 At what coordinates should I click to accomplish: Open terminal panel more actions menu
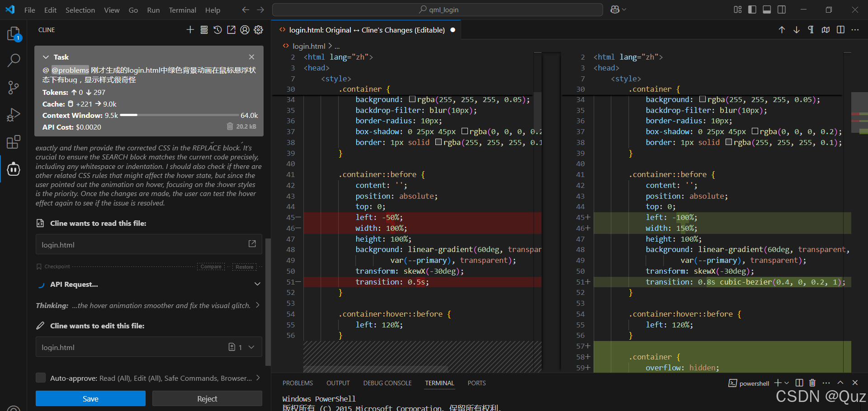[826, 383]
